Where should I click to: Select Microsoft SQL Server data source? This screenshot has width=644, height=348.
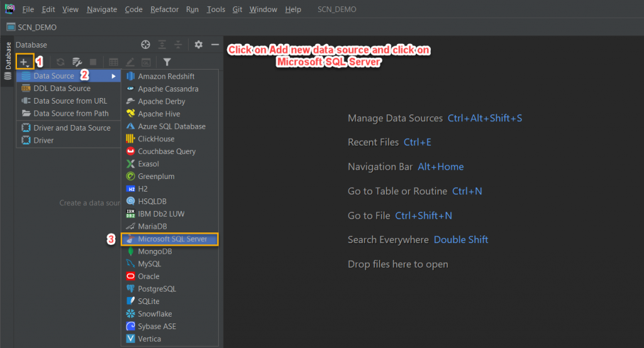tap(170, 239)
